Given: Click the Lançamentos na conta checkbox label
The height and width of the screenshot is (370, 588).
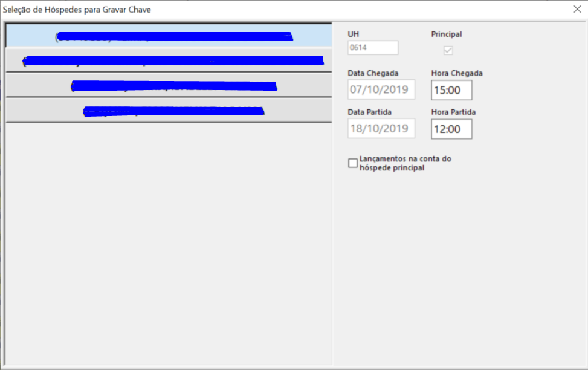Looking at the screenshot, I should click(x=405, y=163).
